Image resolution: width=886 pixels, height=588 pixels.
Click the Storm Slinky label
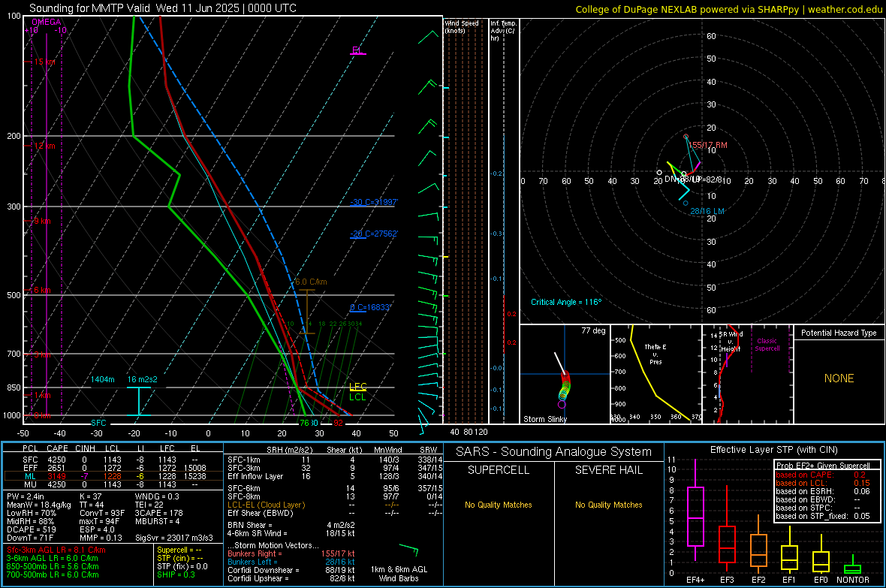544,419
